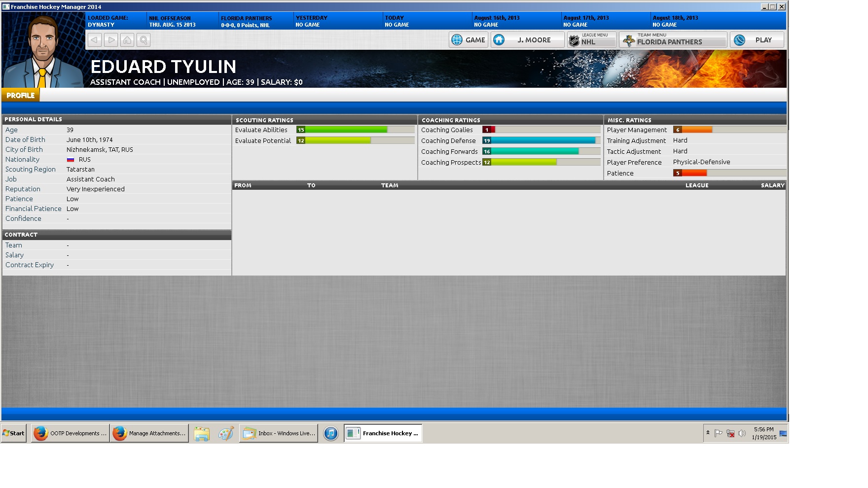Open the iTunes icon in taskbar

330,433
